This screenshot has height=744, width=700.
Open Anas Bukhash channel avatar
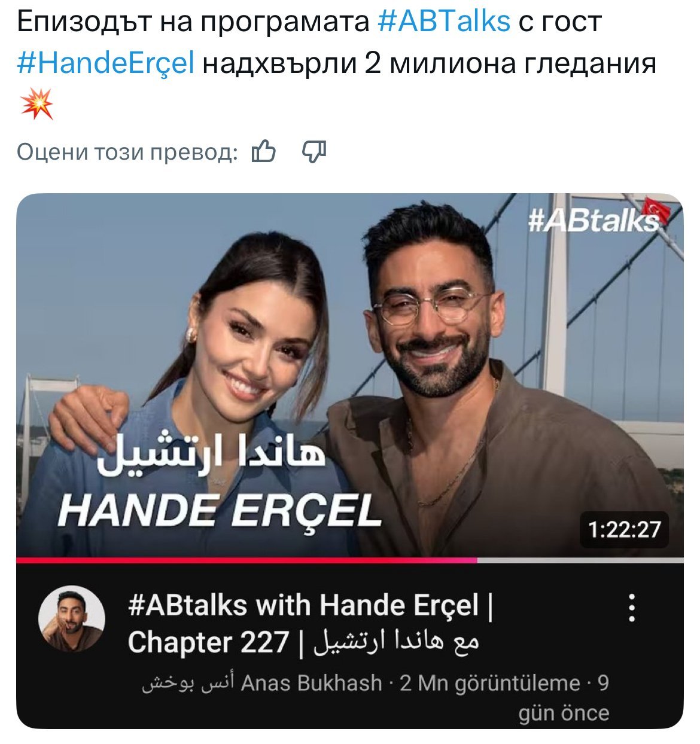[x=72, y=618]
